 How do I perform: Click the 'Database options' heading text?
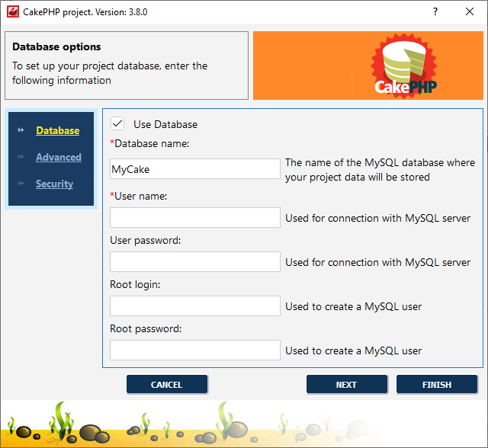(56, 46)
